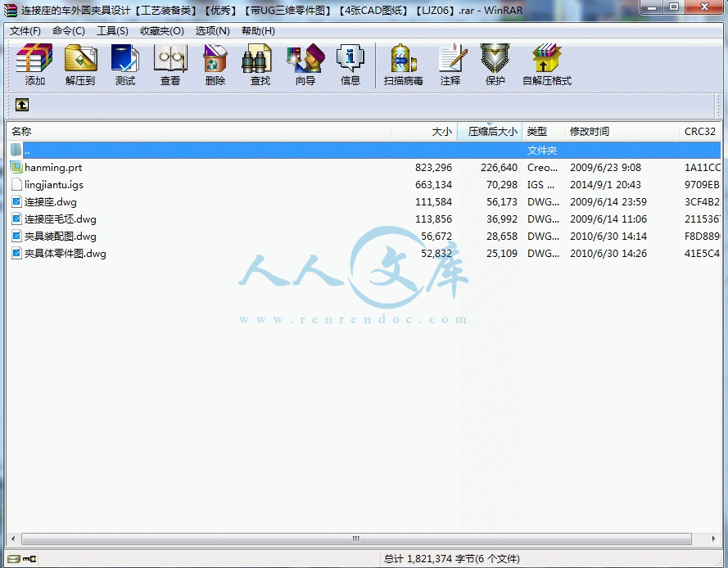Click the size value 113,856
This screenshot has height=568, width=728.
coord(434,219)
